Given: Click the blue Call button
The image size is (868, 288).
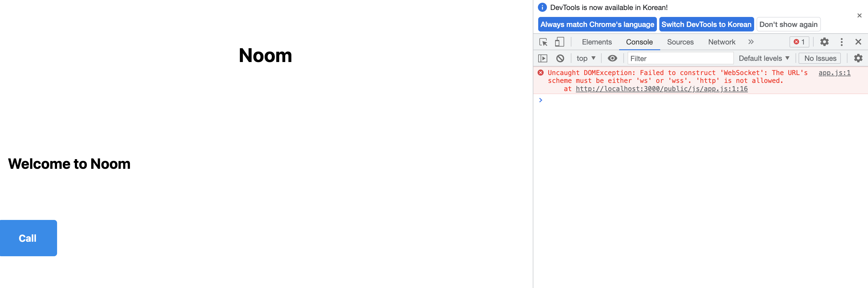Looking at the screenshot, I should pos(28,238).
